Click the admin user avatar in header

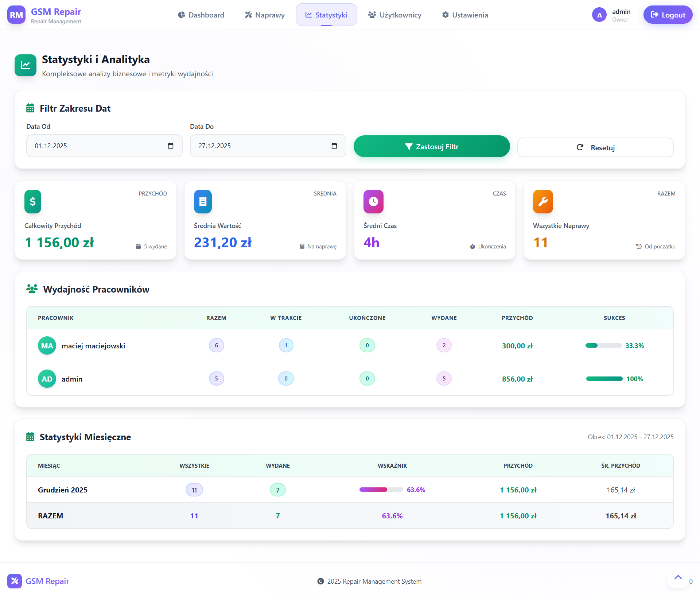pyautogui.click(x=599, y=15)
